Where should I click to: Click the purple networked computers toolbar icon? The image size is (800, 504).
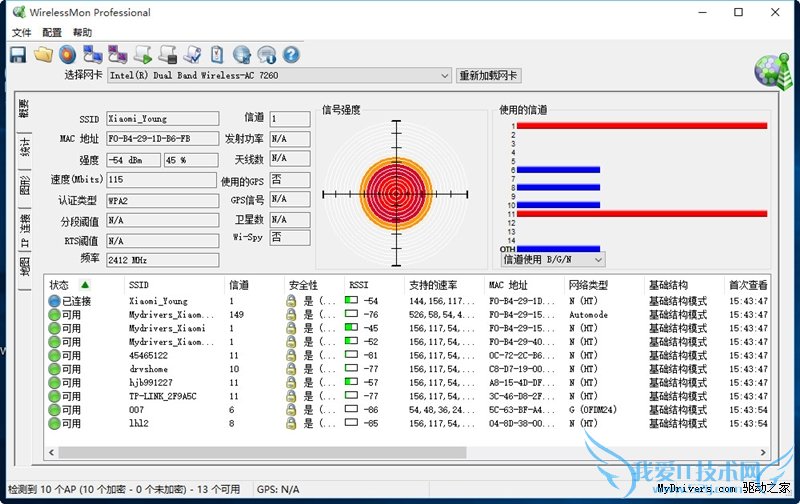click(x=117, y=55)
